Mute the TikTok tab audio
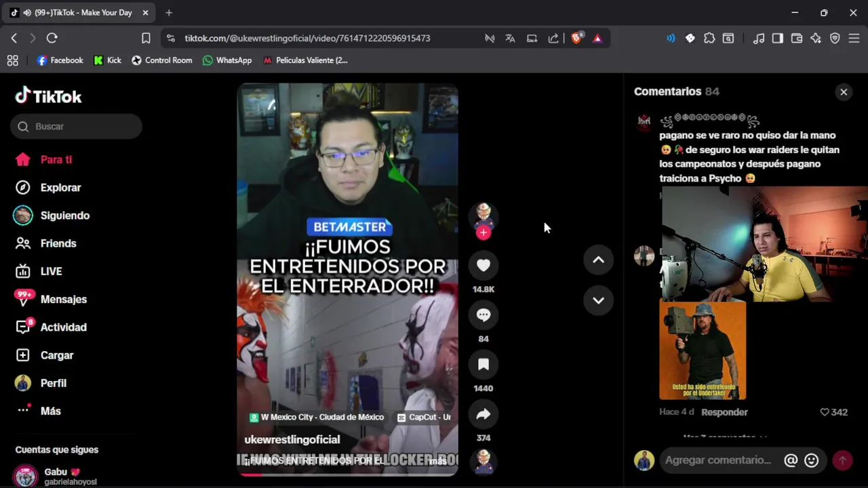This screenshot has width=868, height=488. coord(27,13)
